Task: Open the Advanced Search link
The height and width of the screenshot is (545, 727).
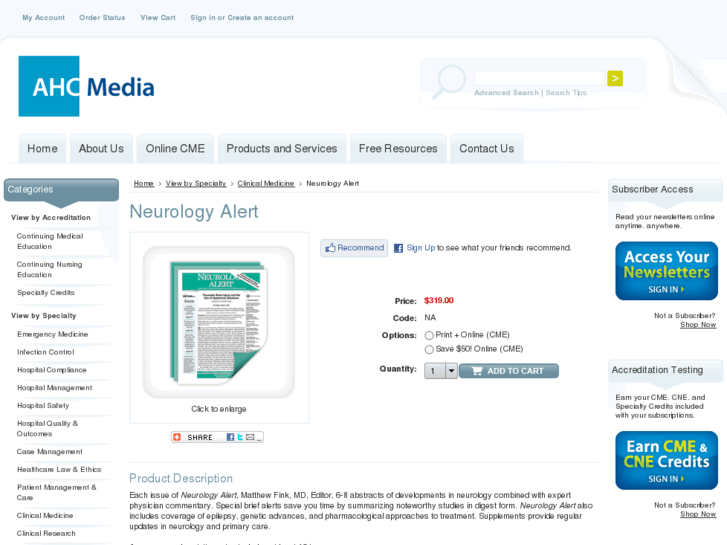Action: click(506, 93)
